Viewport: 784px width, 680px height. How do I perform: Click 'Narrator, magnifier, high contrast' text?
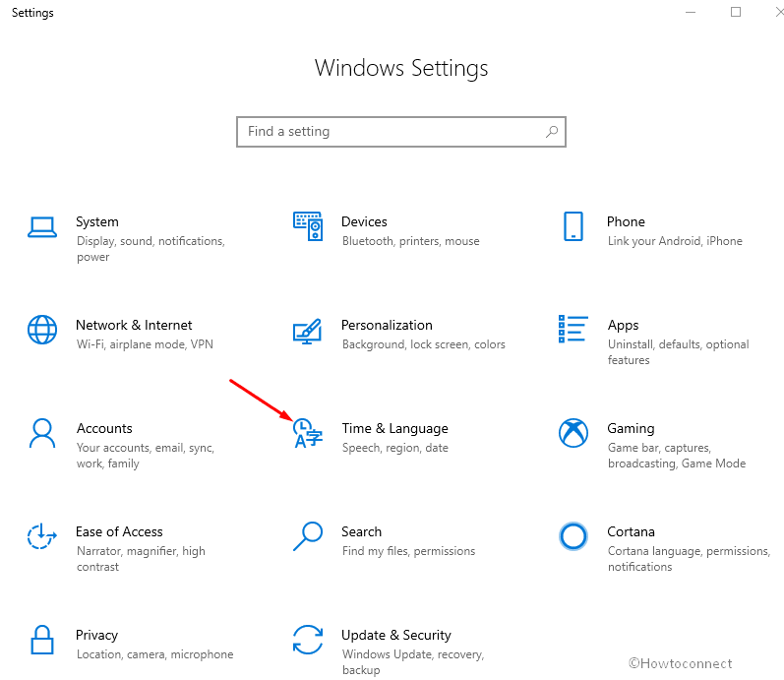pos(141,559)
